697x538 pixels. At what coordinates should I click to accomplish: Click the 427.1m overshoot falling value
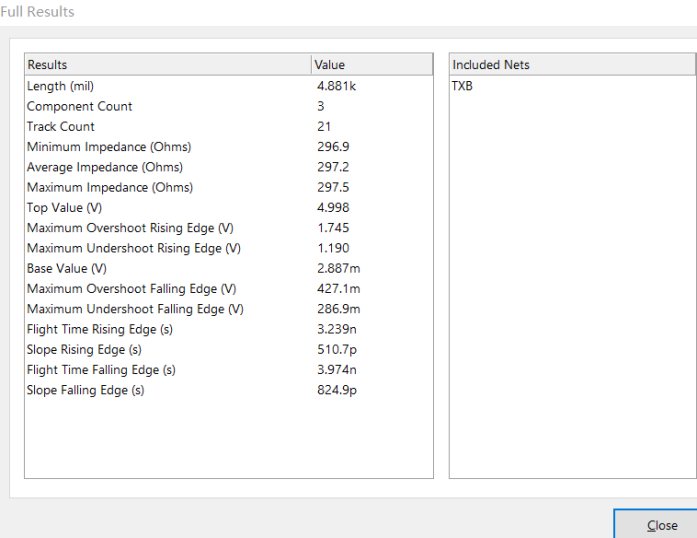pyautogui.click(x=339, y=289)
